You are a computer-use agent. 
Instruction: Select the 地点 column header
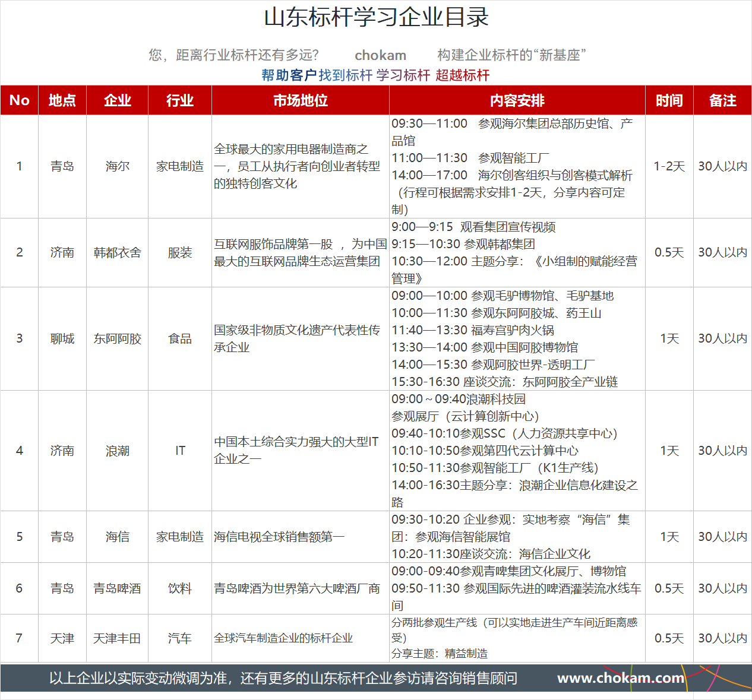(62, 100)
